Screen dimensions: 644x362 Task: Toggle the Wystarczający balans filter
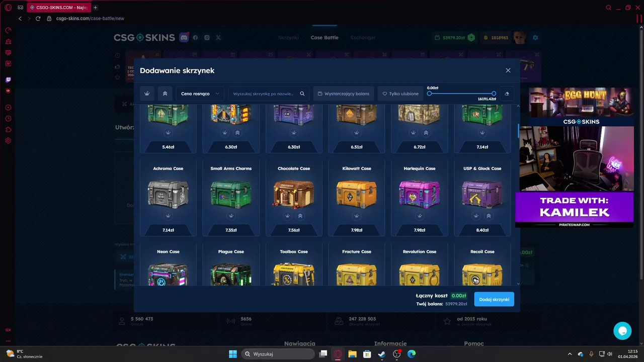(344, 94)
